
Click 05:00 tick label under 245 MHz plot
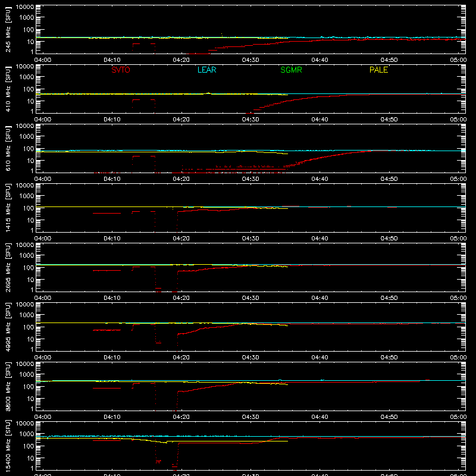click(x=458, y=60)
